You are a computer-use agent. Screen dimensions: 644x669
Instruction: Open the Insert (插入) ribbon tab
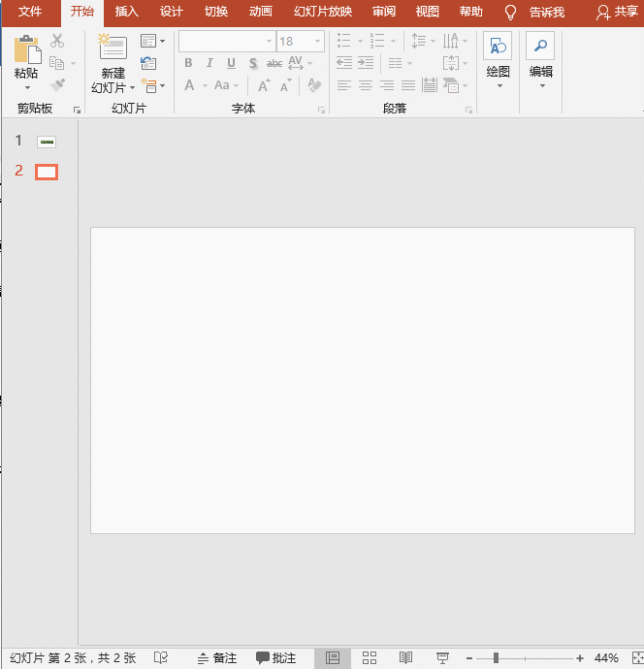click(x=126, y=12)
